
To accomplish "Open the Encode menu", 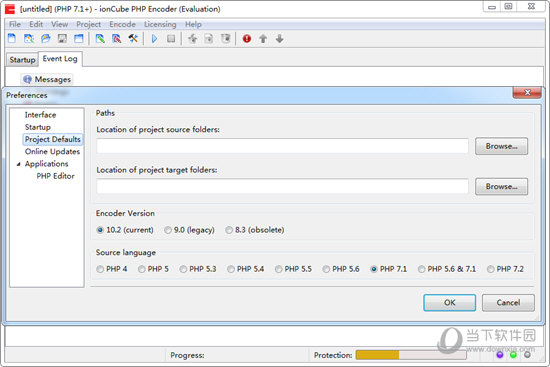I will [x=122, y=24].
